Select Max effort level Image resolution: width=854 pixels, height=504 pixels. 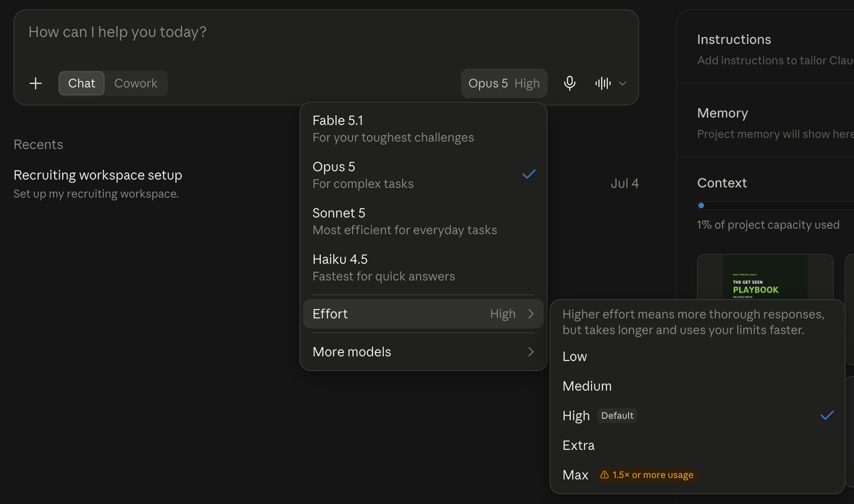tap(697, 475)
